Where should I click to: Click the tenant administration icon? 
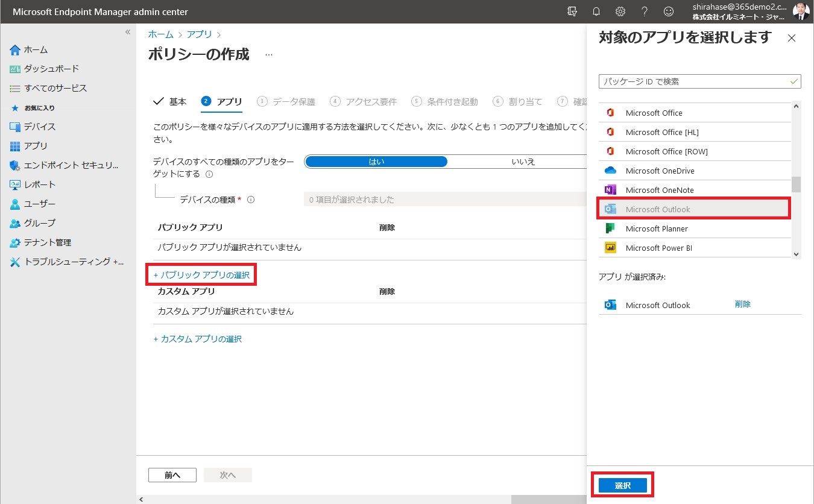pyautogui.click(x=15, y=242)
